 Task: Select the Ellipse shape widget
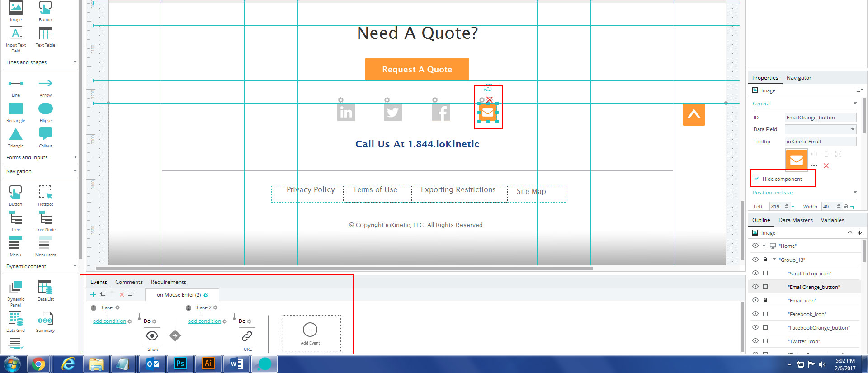pos(45,109)
